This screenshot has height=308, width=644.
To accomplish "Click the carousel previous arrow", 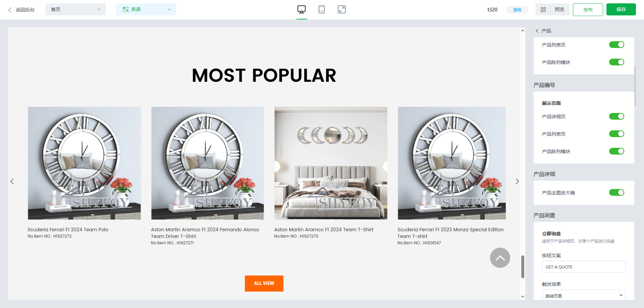I will coord(12,181).
